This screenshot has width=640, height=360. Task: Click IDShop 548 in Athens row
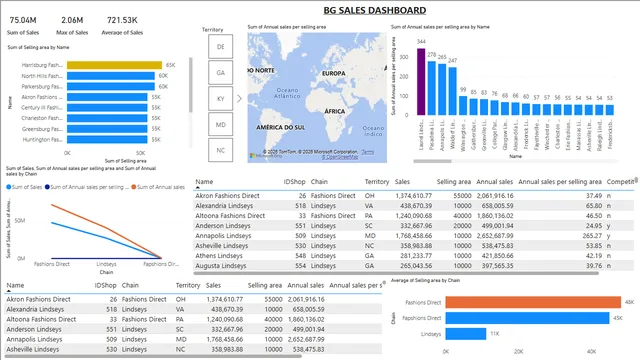300,256
